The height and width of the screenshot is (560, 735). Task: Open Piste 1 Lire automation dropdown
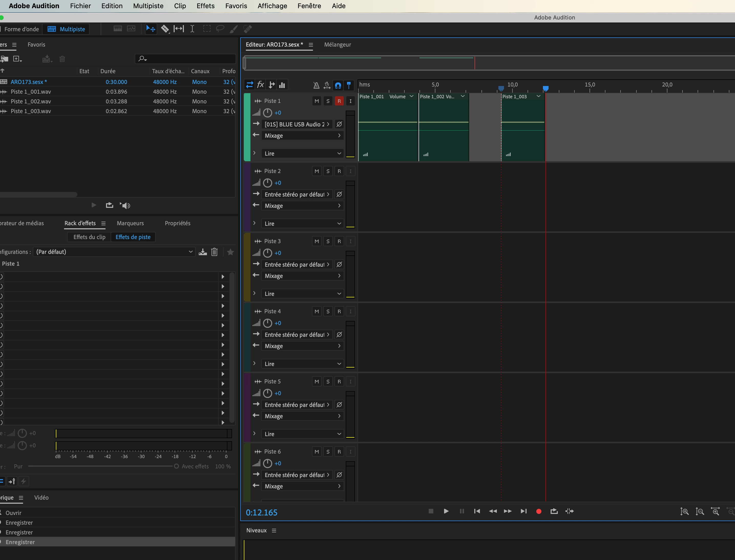coord(302,154)
